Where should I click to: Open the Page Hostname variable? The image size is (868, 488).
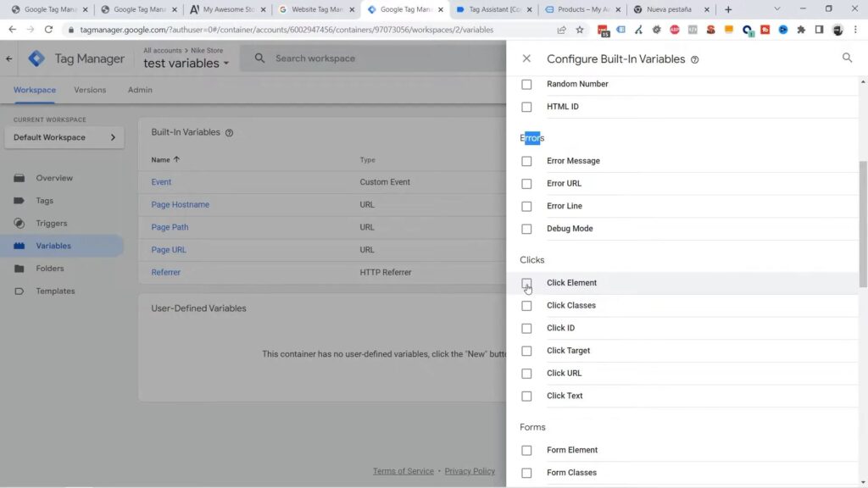[180, 205]
